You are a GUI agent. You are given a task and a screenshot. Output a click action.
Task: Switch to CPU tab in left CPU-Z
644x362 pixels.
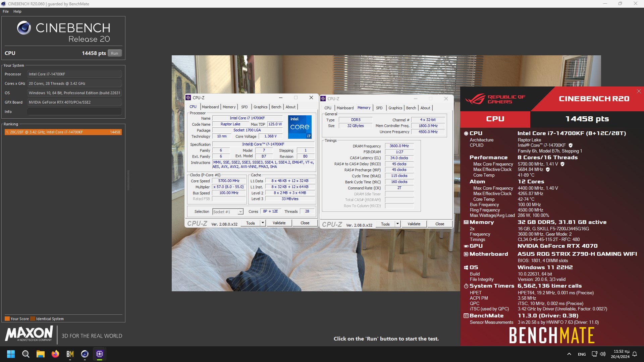(x=193, y=107)
